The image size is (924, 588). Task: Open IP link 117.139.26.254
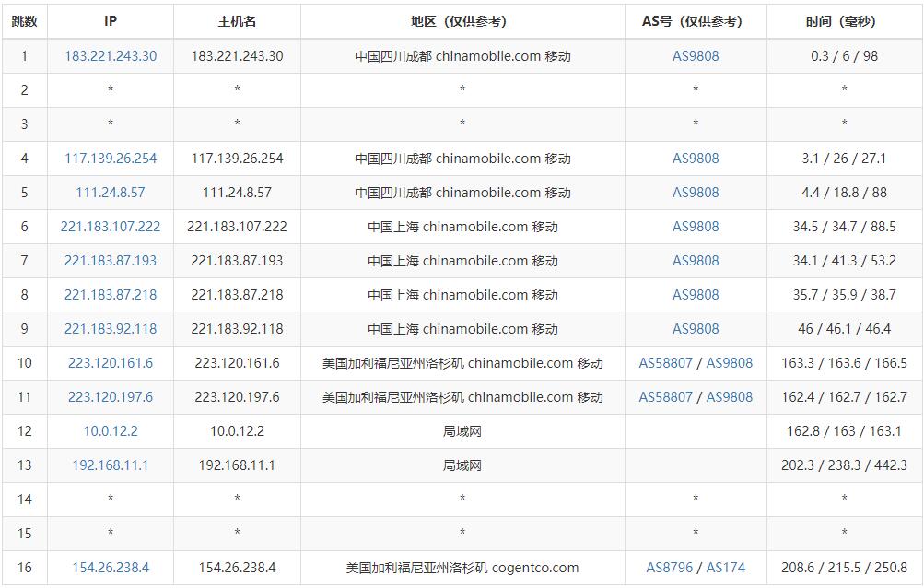pyautogui.click(x=111, y=158)
